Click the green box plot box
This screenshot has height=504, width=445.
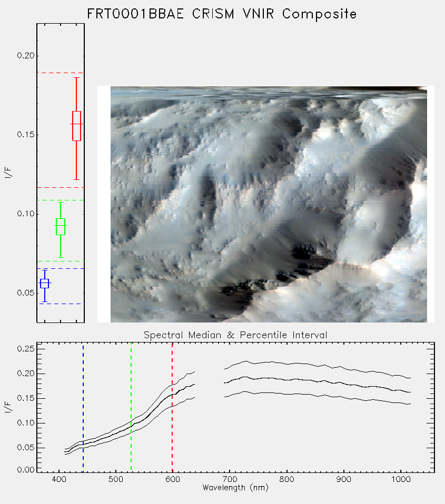click(x=61, y=227)
